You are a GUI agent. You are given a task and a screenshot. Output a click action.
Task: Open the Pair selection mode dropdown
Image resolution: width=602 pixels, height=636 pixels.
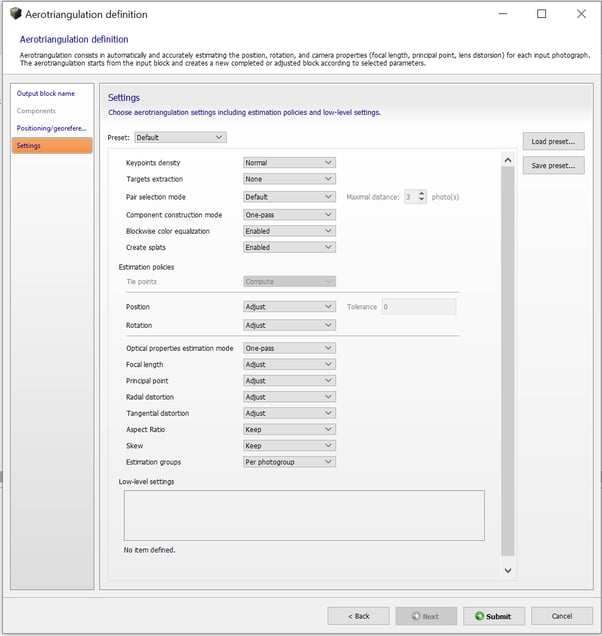click(x=289, y=197)
